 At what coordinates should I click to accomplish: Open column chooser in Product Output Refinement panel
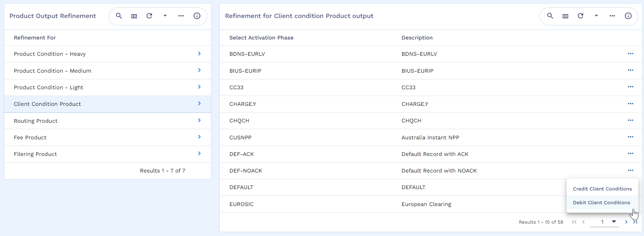coord(134,16)
